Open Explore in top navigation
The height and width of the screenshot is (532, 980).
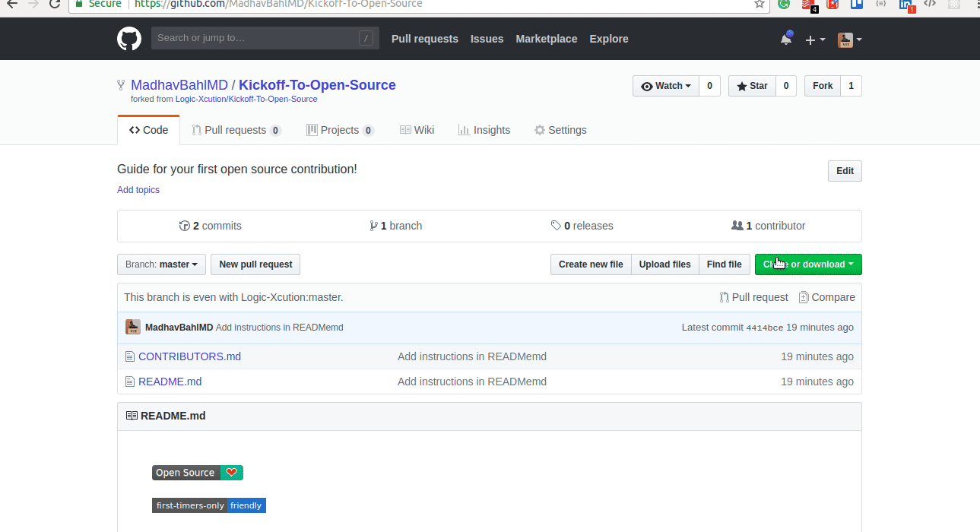(x=609, y=39)
